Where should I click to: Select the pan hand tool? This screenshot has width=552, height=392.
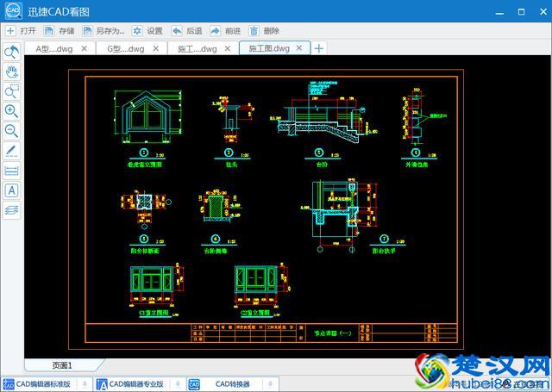[x=12, y=72]
